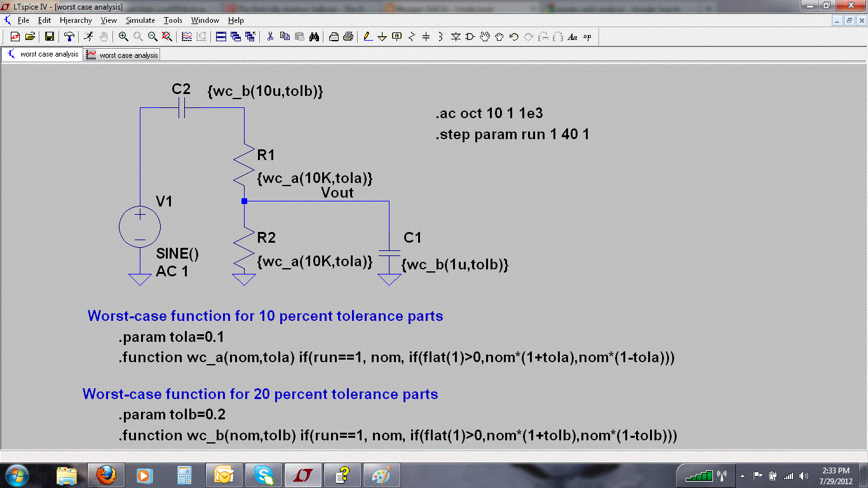
Task: Open the Simulate menu
Action: click(140, 20)
